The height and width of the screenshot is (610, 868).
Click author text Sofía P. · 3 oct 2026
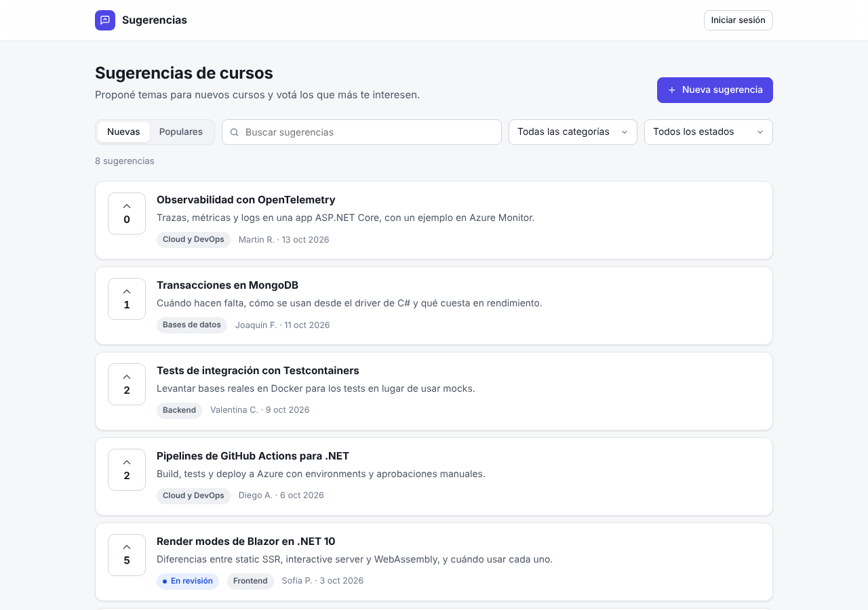pyautogui.click(x=323, y=581)
